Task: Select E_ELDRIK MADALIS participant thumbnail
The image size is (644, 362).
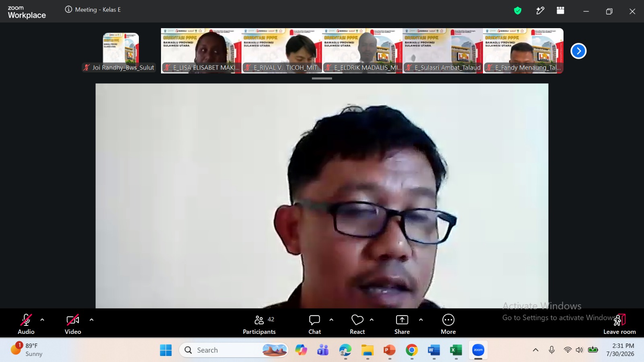Action: coord(362,51)
